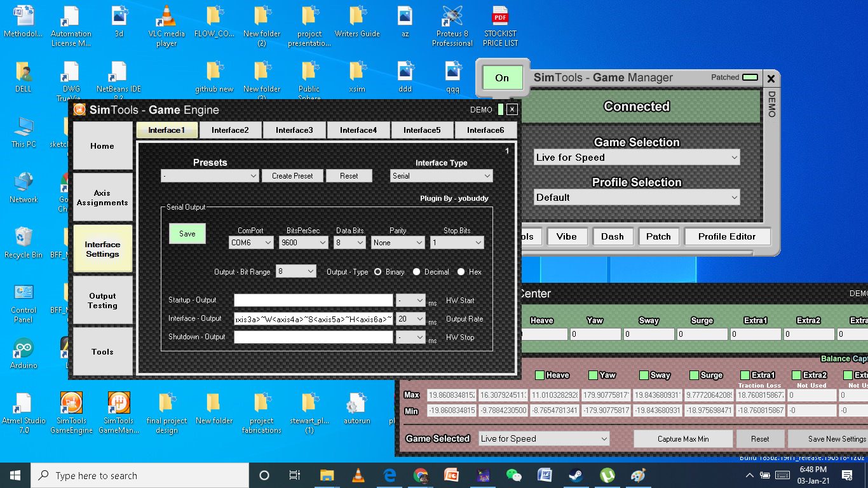The width and height of the screenshot is (868, 488).
Task: Open This PC desktop icon
Action: (24, 132)
